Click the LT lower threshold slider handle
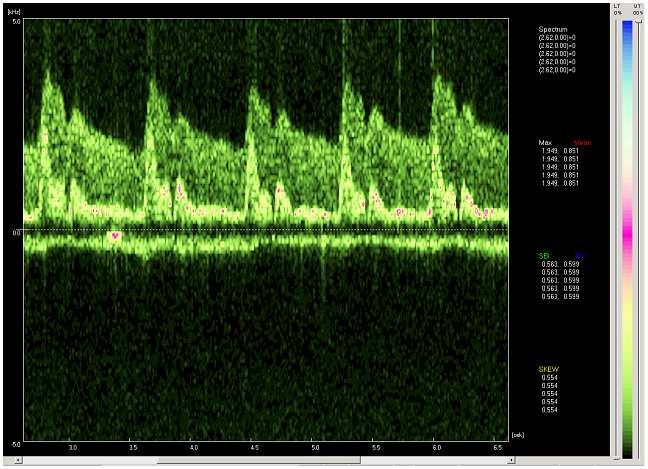This screenshot has height=469, width=648. (616, 458)
